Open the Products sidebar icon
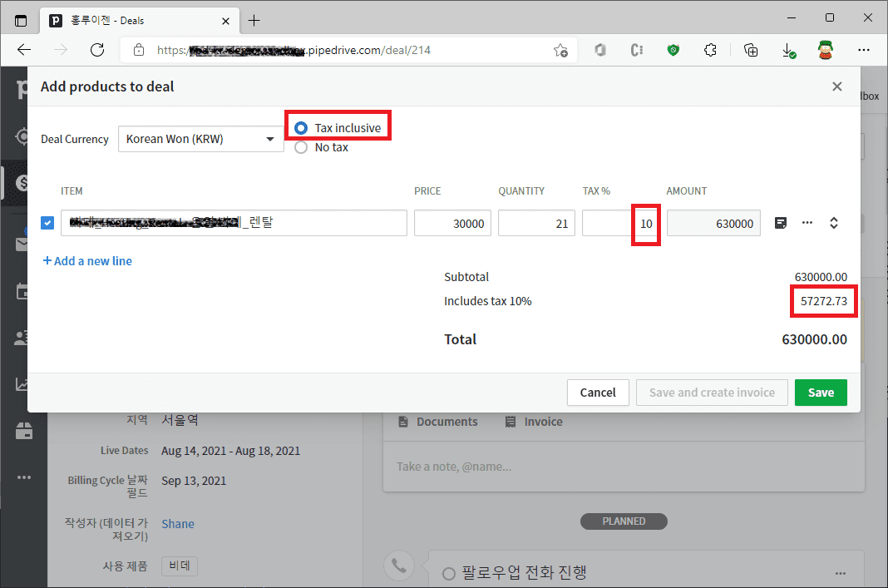The width and height of the screenshot is (888, 588). point(24,431)
